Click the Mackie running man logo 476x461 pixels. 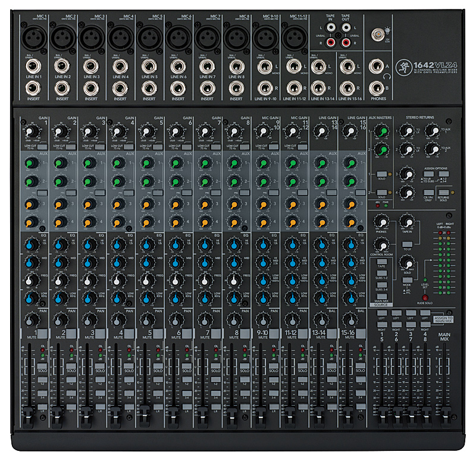tap(404, 67)
